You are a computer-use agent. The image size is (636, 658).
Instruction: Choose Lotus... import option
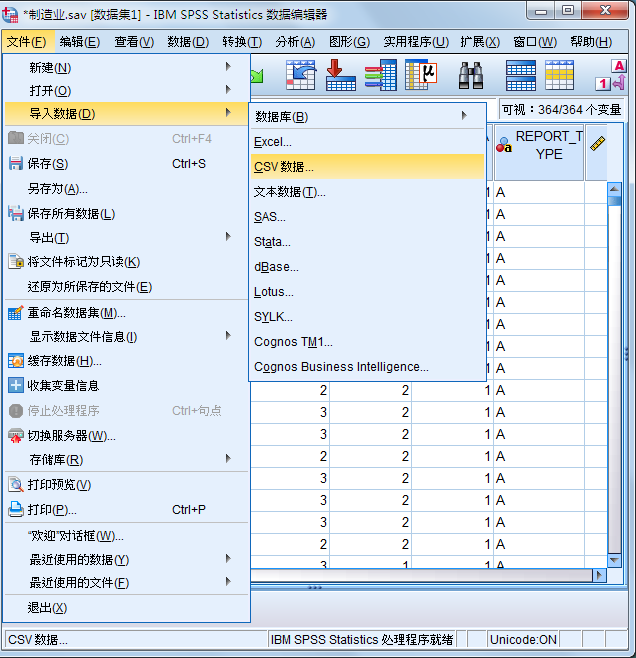coord(368,292)
